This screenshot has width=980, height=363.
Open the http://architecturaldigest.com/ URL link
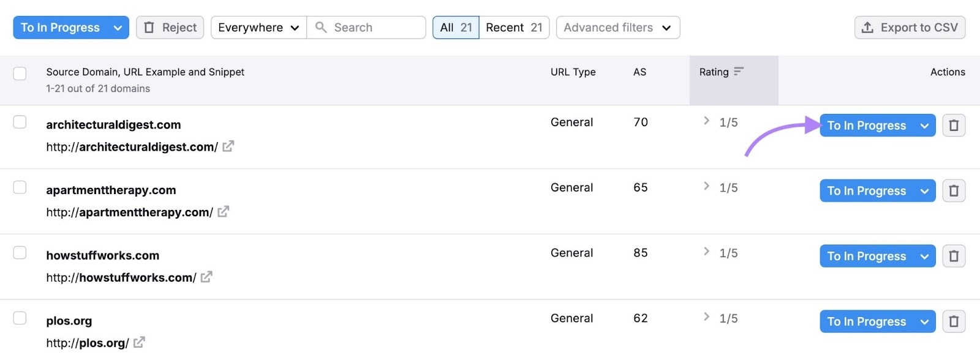132,147
